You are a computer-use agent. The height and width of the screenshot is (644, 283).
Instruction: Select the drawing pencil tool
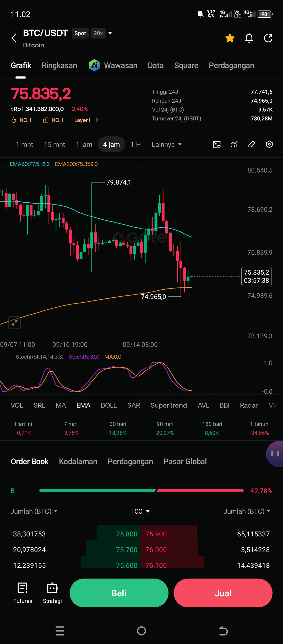[x=252, y=144]
